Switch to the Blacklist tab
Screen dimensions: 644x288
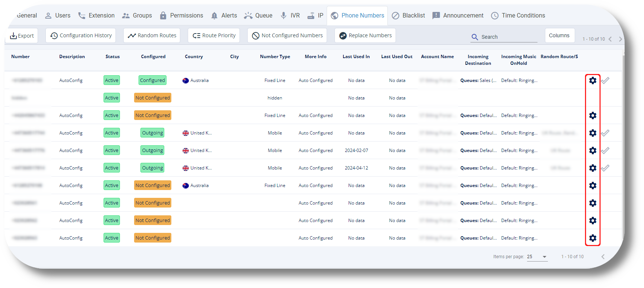pos(408,16)
